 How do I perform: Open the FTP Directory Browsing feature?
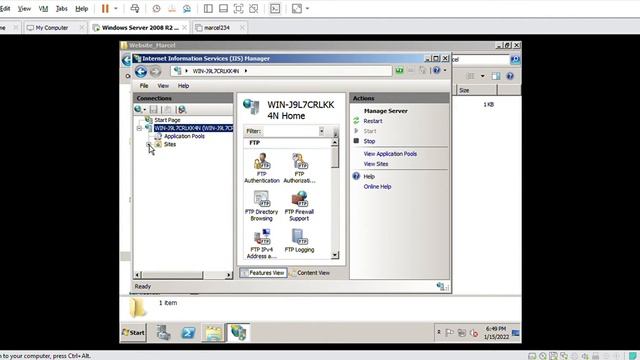coord(261,206)
